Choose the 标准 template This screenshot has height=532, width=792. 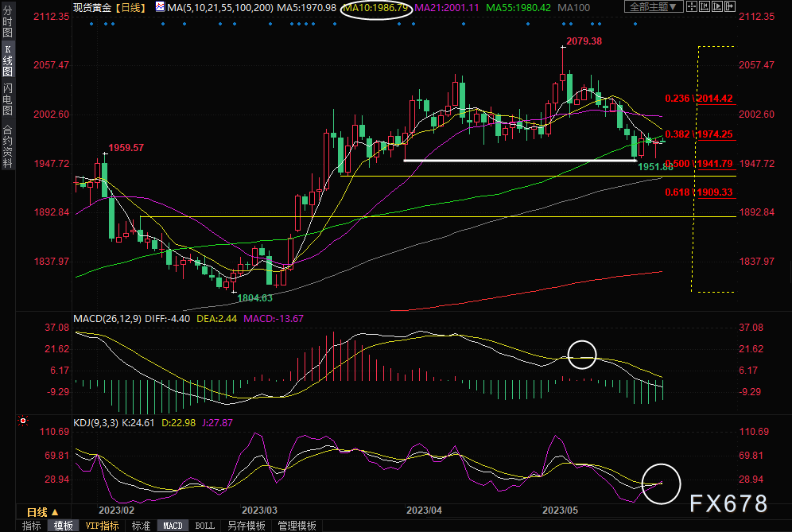[141, 526]
